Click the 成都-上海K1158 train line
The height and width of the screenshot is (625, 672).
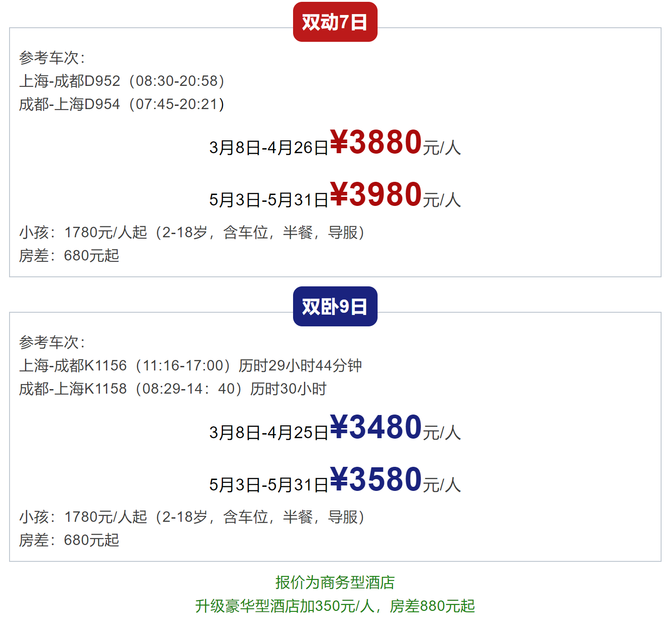click(173, 389)
